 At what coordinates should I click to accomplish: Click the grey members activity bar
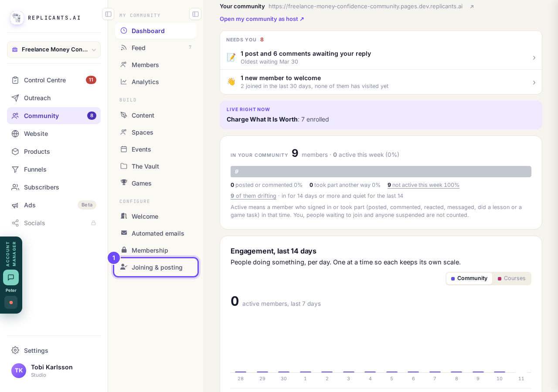pyautogui.click(x=381, y=172)
